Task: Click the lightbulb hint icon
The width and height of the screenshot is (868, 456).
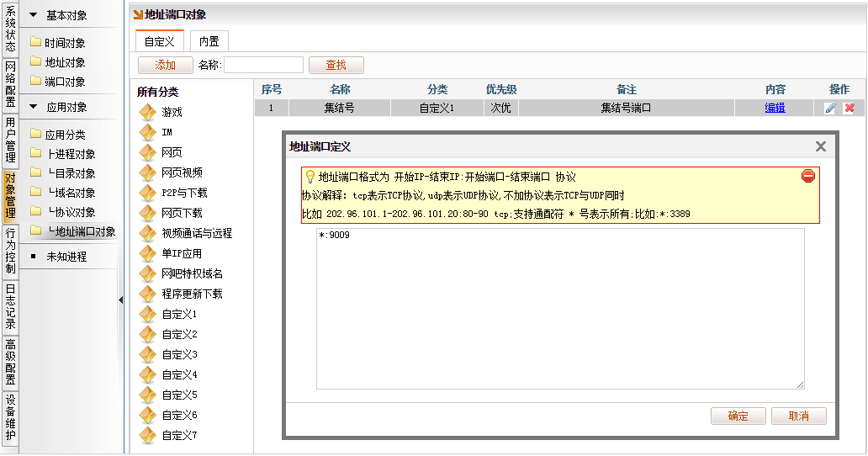Action: tap(310, 177)
